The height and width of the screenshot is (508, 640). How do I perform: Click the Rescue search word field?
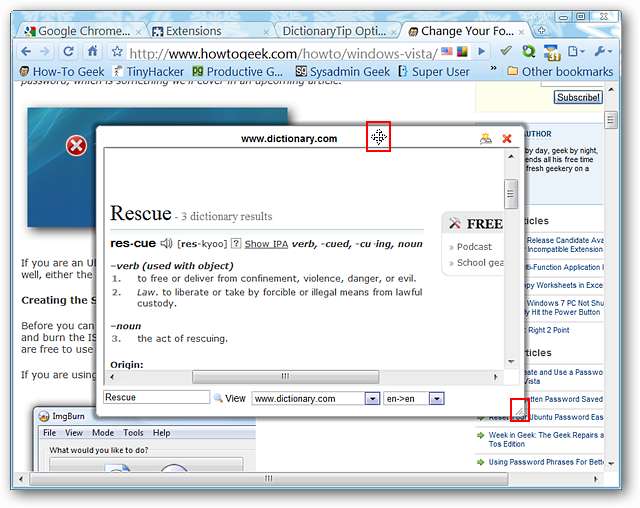[x=157, y=397]
